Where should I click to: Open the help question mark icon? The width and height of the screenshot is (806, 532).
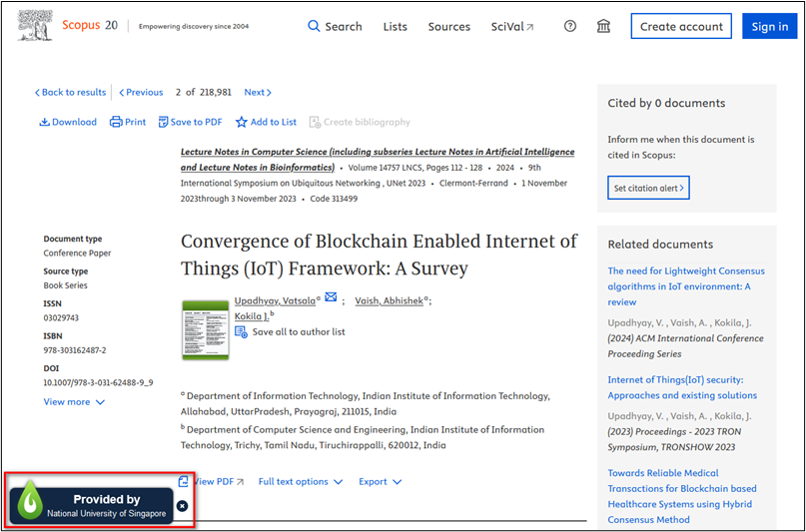(570, 26)
